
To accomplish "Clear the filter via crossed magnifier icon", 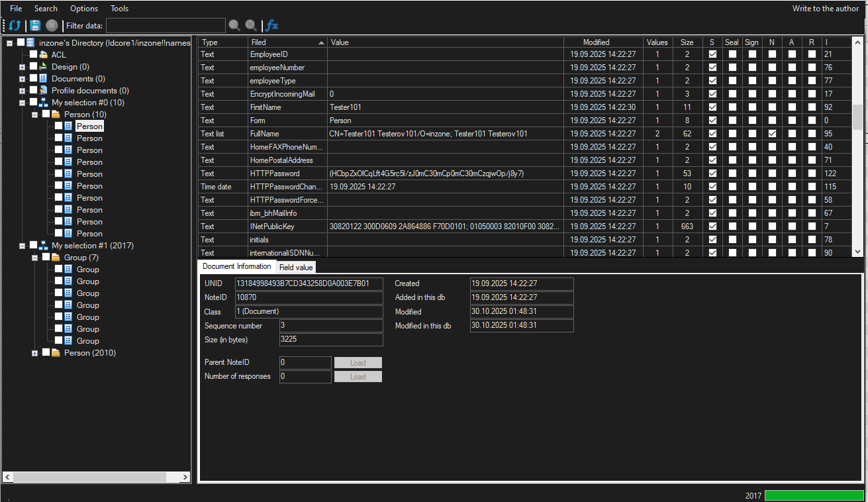I will [250, 25].
